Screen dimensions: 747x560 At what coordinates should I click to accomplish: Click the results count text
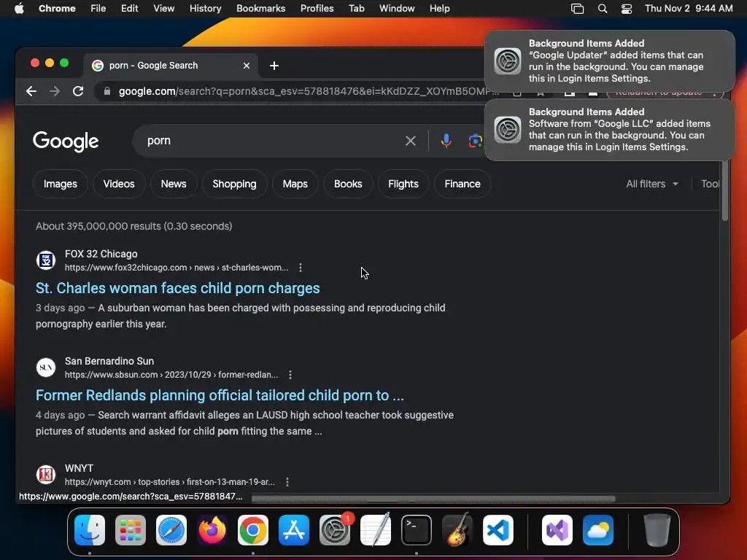(134, 226)
